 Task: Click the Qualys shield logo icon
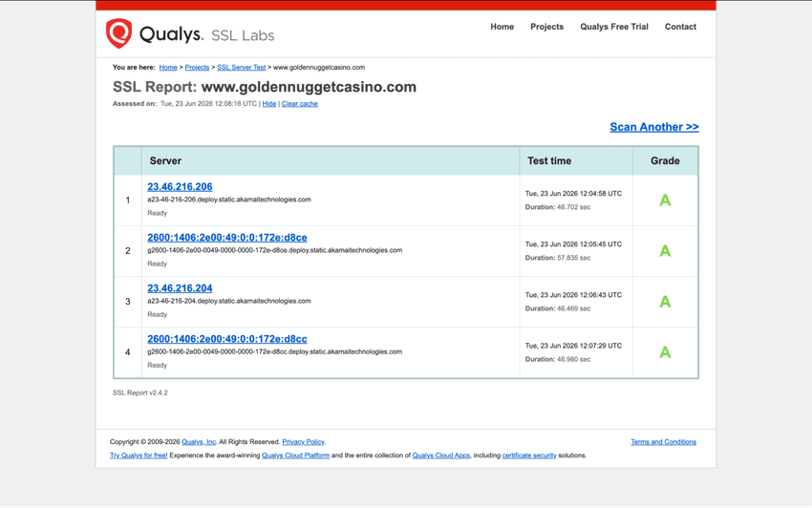point(118,33)
